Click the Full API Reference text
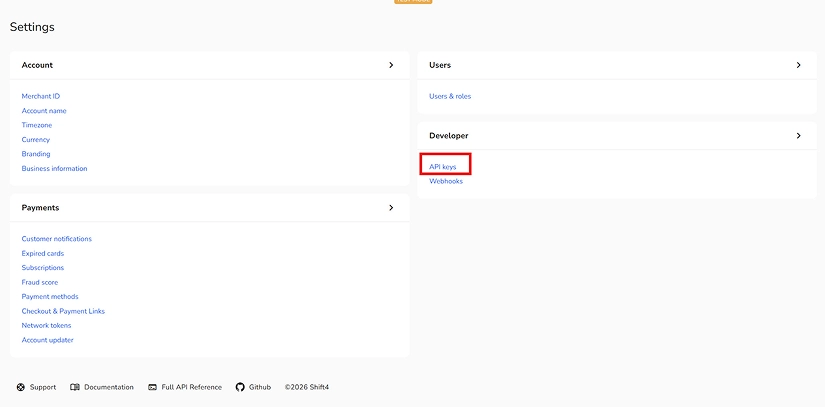This screenshot has width=825, height=407. point(192,387)
